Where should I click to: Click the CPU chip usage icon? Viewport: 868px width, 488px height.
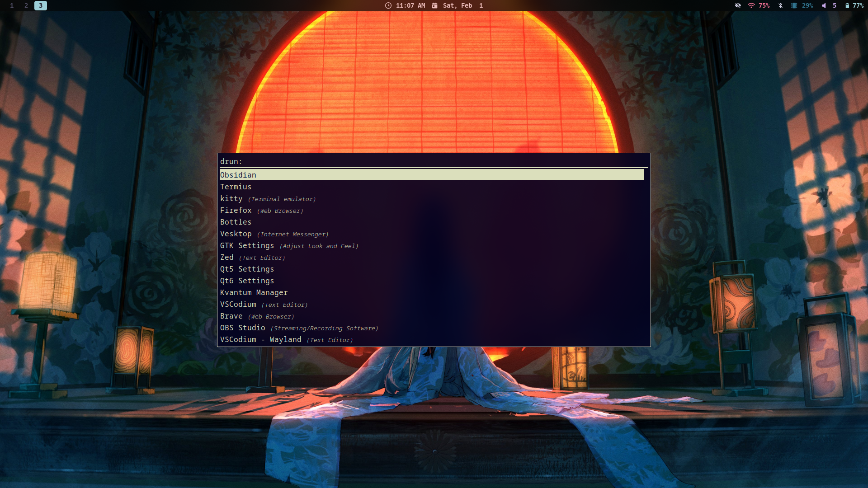pyautogui.click(x=794, y=5)
